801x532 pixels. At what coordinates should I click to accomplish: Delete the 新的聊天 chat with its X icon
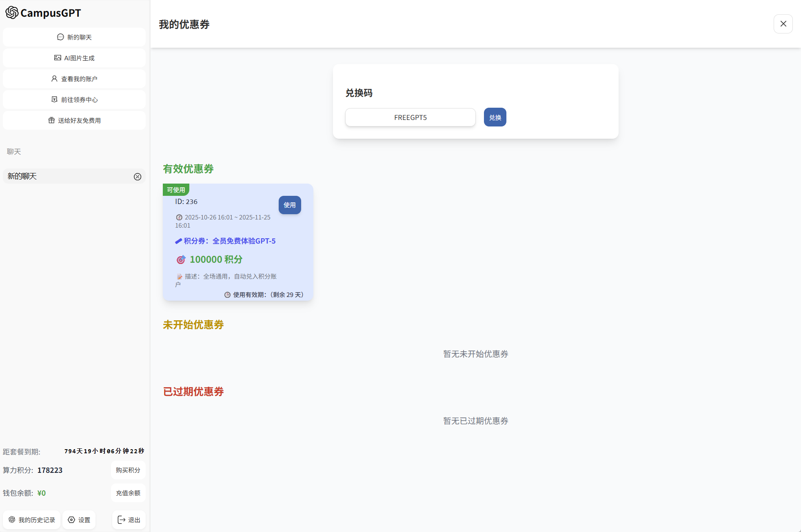[138, 177]
